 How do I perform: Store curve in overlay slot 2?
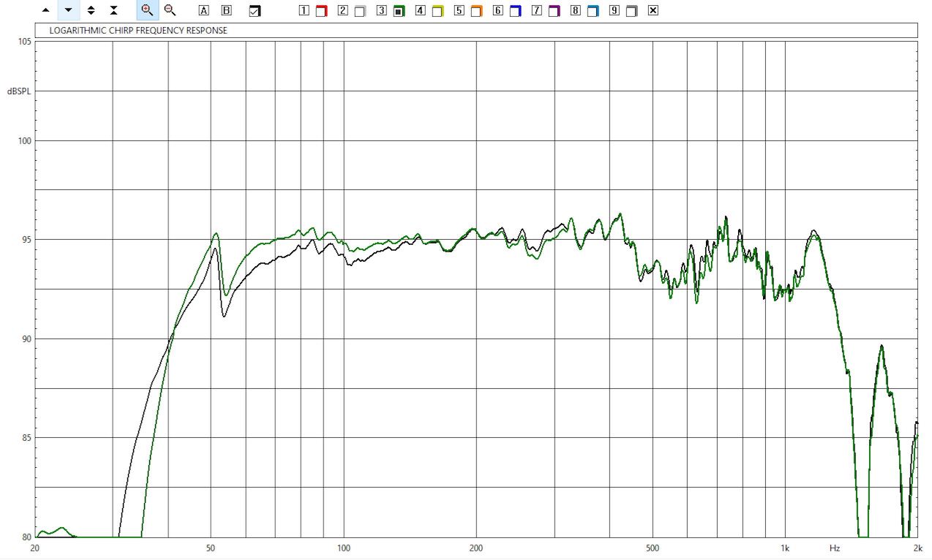(342, 10)
